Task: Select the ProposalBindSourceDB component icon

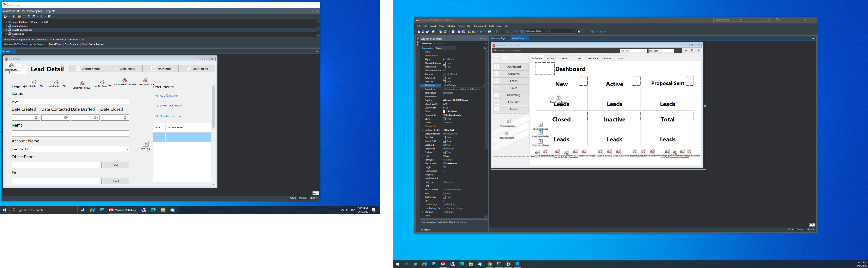Action: [124, 80]
